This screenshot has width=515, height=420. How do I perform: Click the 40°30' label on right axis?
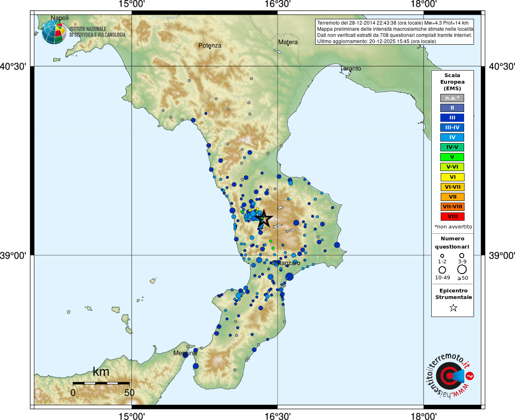(501, 66)
